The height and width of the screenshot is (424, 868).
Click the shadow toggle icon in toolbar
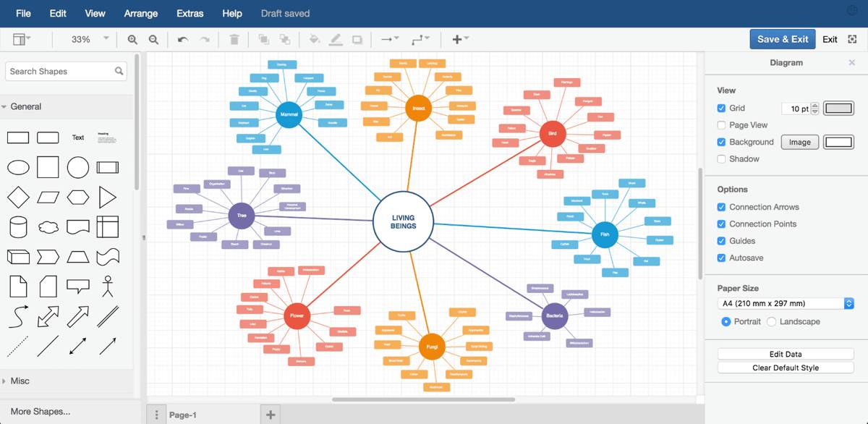click(357, 40)
